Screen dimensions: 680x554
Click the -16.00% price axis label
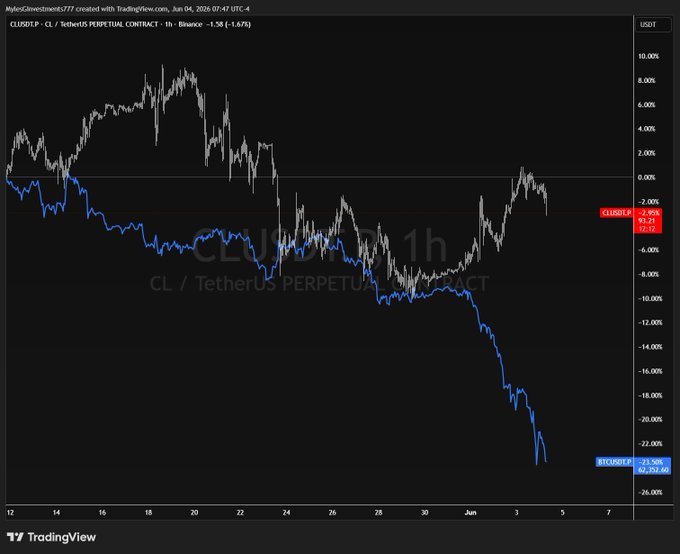point(650,371)
